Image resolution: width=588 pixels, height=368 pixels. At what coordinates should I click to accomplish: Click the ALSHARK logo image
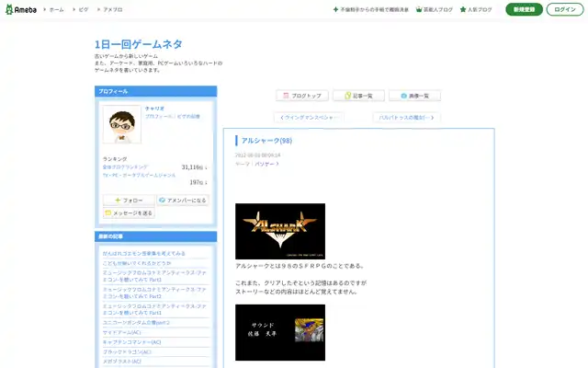(x=280, y=231)
